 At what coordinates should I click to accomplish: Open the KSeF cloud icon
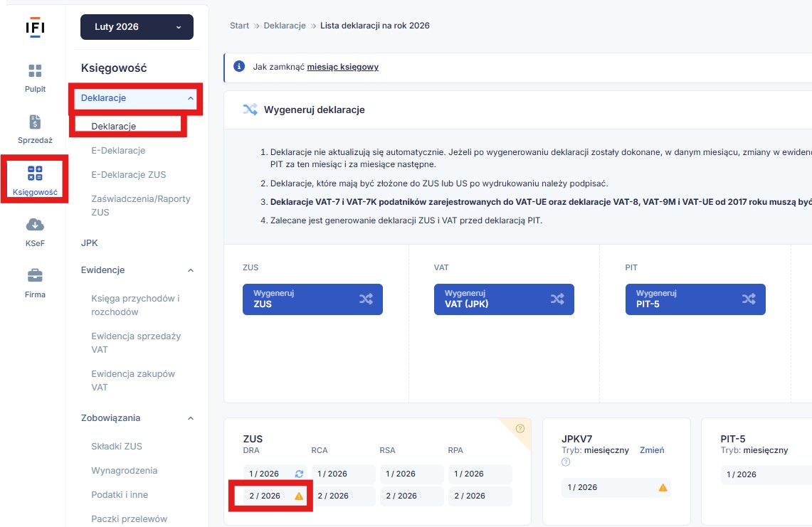click(35, 225)
